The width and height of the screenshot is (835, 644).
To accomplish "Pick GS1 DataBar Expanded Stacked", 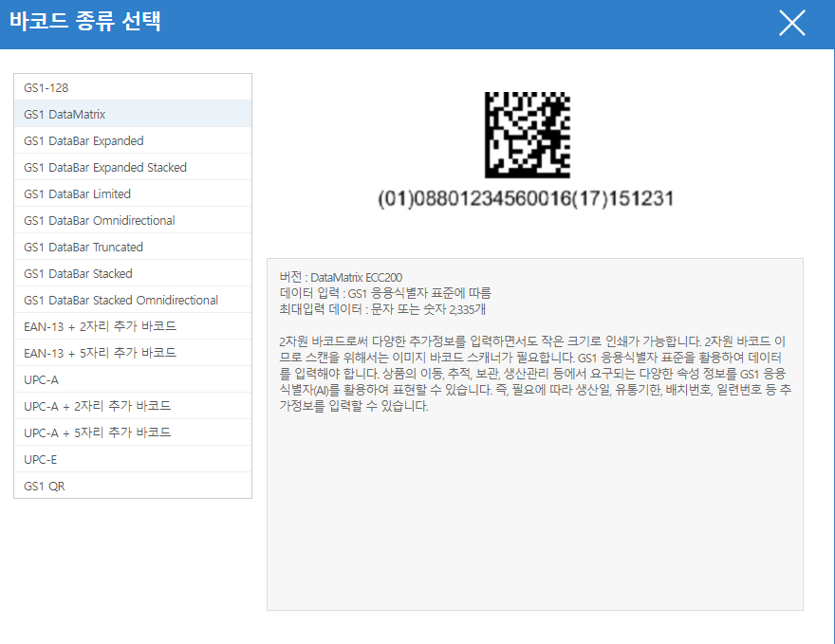I will point(133,167).
